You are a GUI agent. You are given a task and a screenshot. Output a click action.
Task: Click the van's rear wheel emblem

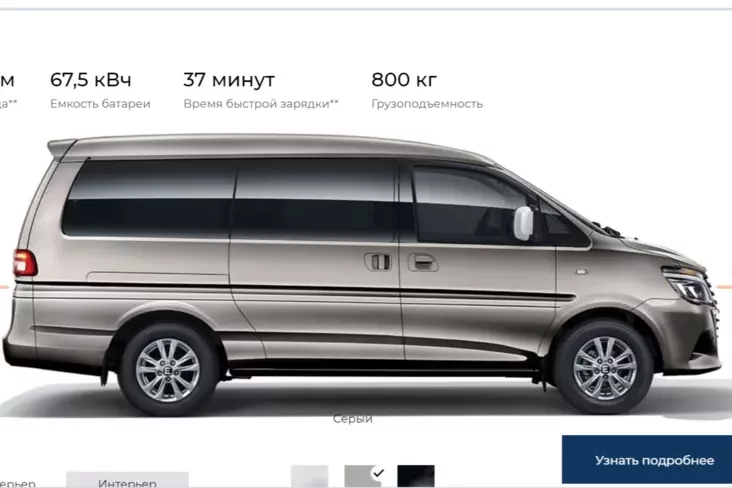coord(168,371)
